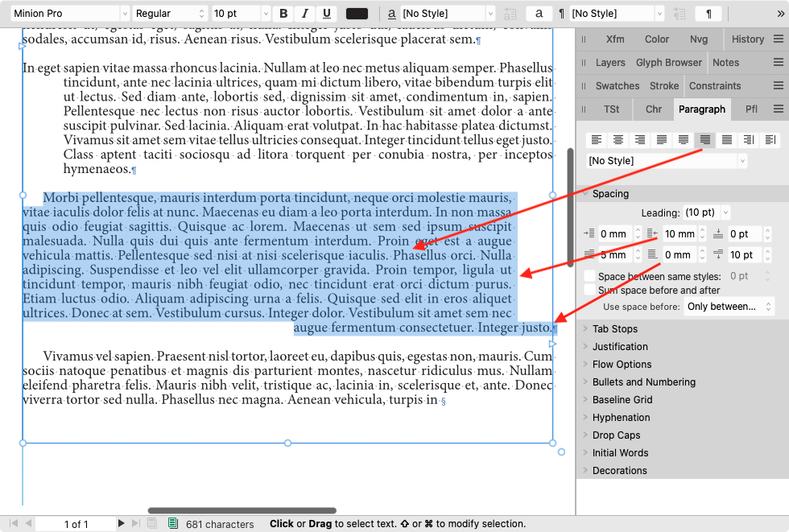The image size is (789, 532).
Task: Switch to the Swatches tab
Action: pyautogui.click(x=618, y=85)
